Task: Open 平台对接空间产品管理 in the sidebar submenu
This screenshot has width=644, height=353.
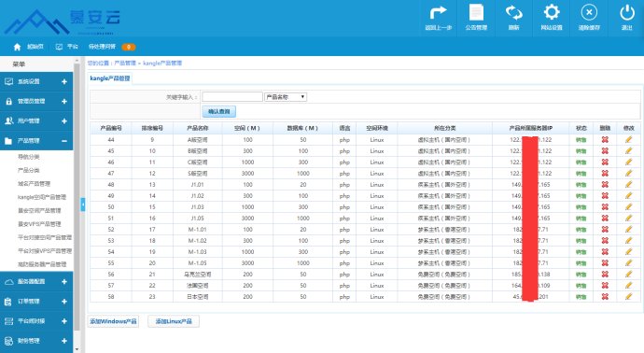Action: [45, 237]
